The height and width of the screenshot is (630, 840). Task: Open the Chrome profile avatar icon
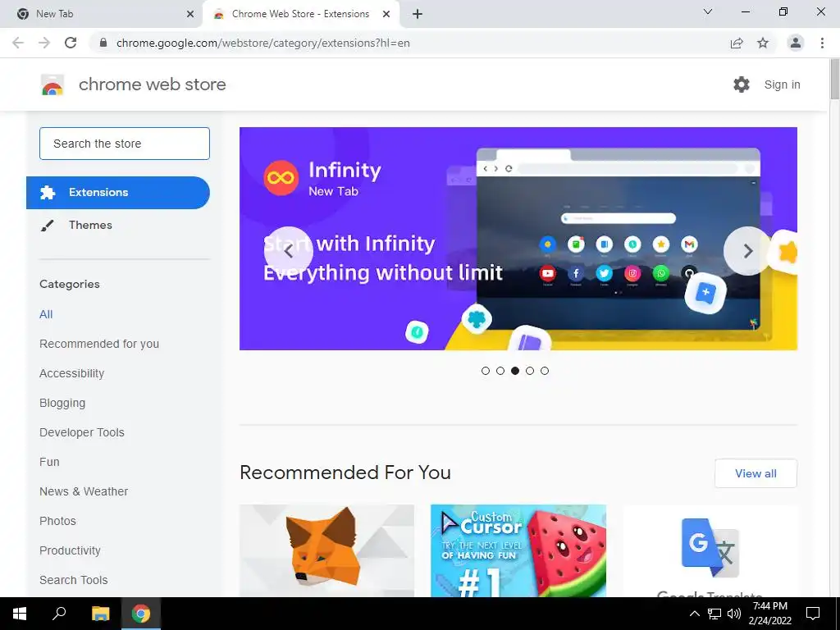(796, 43)
